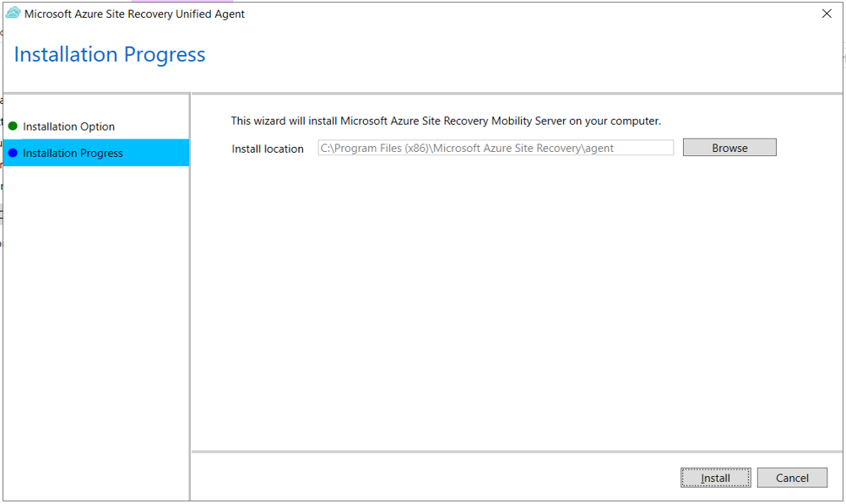Close the Unified Agent window
The height and width of the screenshot is (504, 846).
point(827,14)
